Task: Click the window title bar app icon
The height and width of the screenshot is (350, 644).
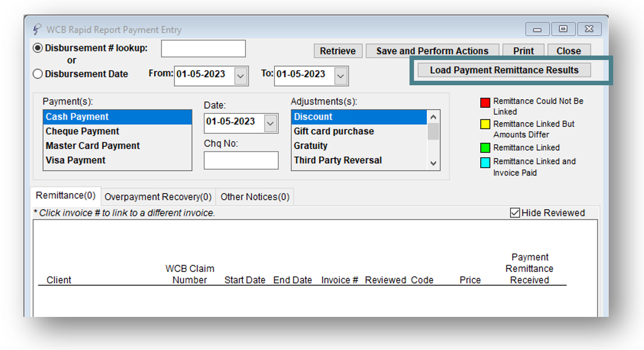Action: (38, 29)
